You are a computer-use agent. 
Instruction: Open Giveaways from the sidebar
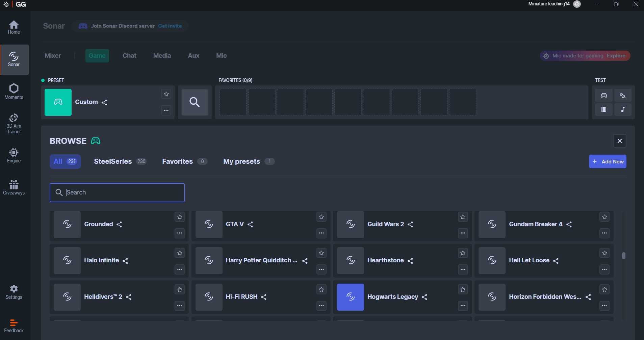[14, 187]
